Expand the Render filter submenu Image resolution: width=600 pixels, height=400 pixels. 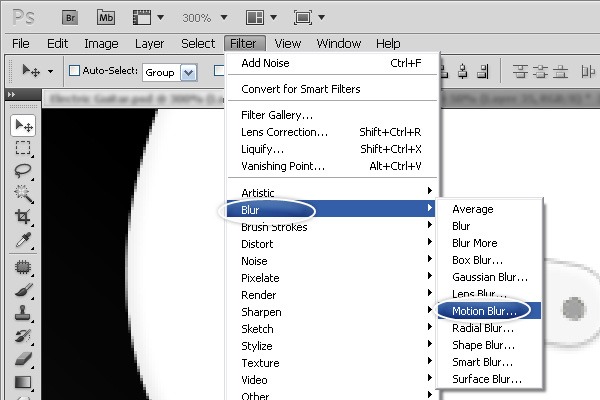coord(331,295)
